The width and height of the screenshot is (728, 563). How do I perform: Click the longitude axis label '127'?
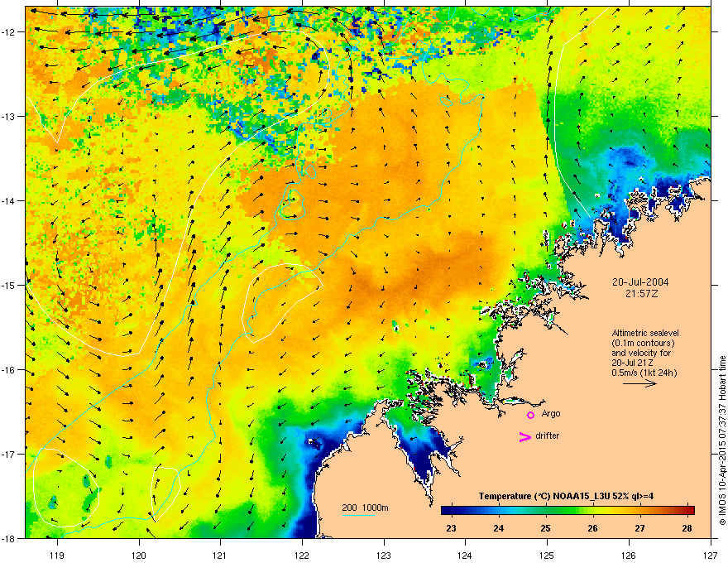click(x=711, y=555)
